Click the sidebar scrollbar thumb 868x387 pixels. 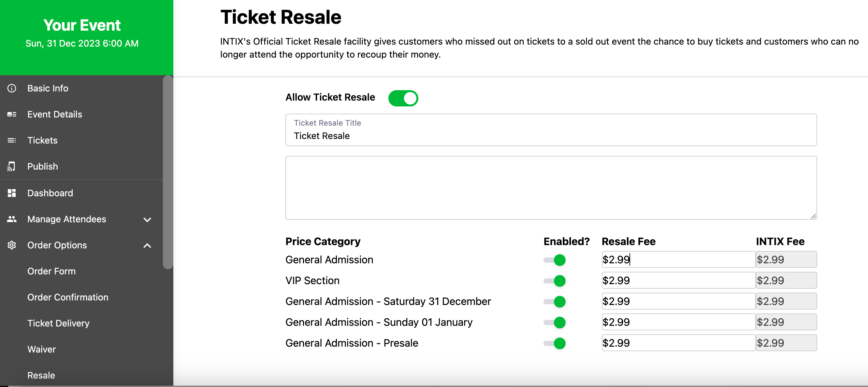tap(168, 172)
